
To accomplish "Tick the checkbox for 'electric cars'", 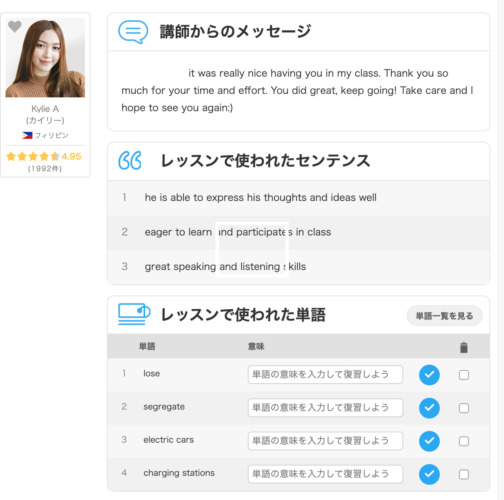I will pos(464,441).
